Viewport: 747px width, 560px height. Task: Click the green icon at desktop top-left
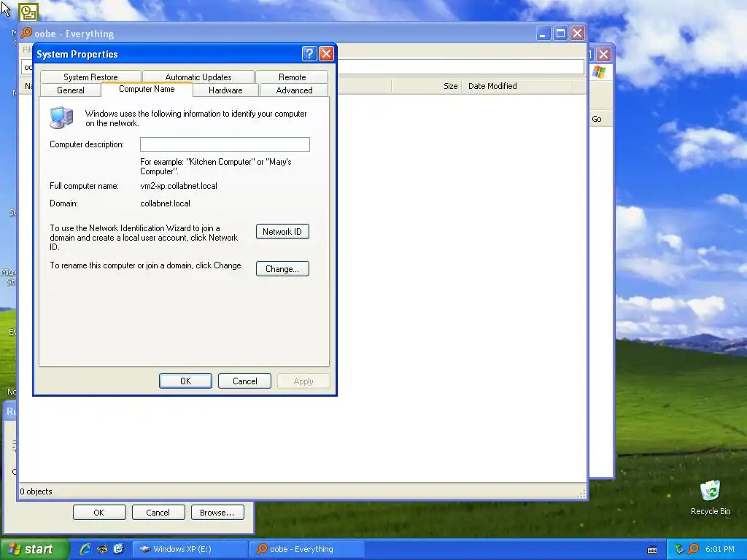[28, 12]
